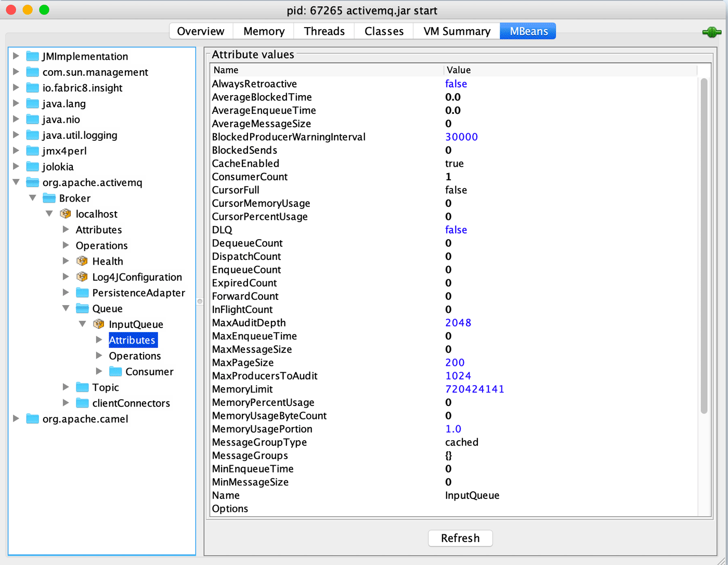The width and height of the screenshot is (728, 565).
Task: Collapse the InputQueue tree node
Action: (x=83, y=324)
